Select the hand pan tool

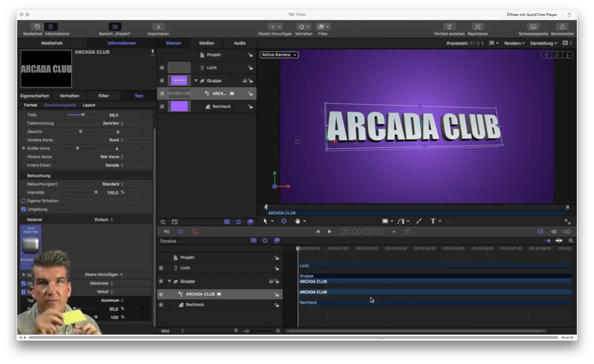point(298,221)
